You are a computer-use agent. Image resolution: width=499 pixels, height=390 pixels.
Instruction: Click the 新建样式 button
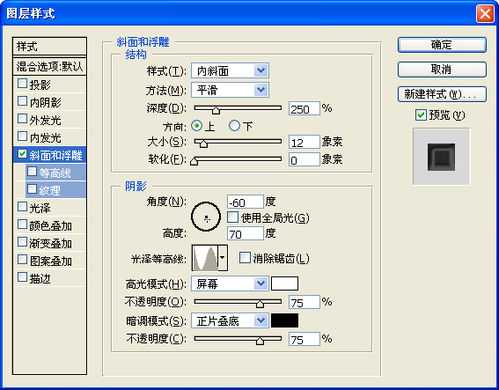[442, 94]
